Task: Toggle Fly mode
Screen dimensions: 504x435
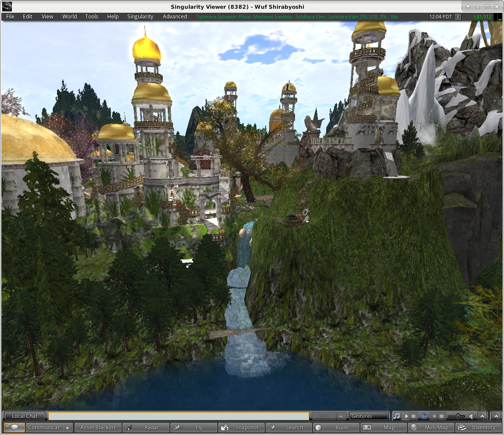Action: coord(194,427)
